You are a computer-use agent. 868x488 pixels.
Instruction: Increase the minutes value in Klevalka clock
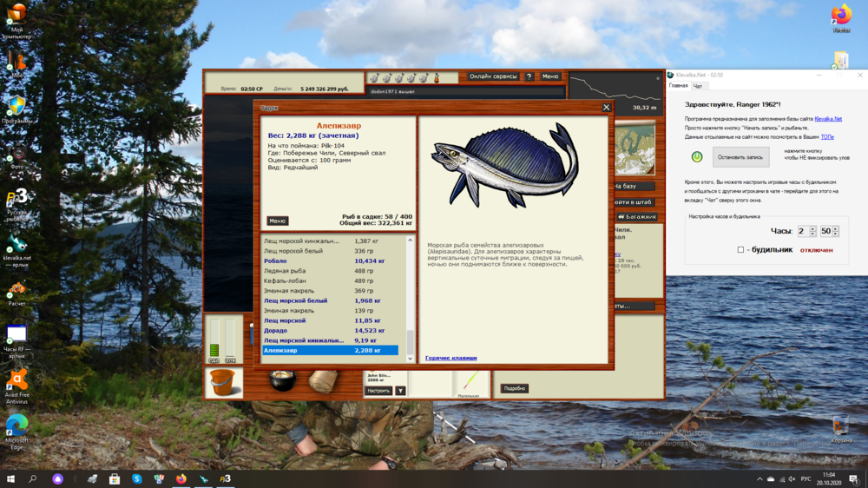click(836, 228)
